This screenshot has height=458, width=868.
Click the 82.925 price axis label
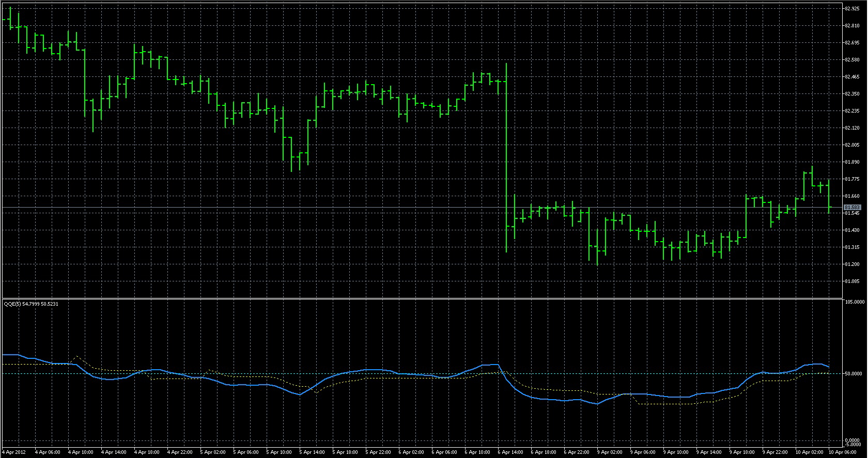(852, 9)
